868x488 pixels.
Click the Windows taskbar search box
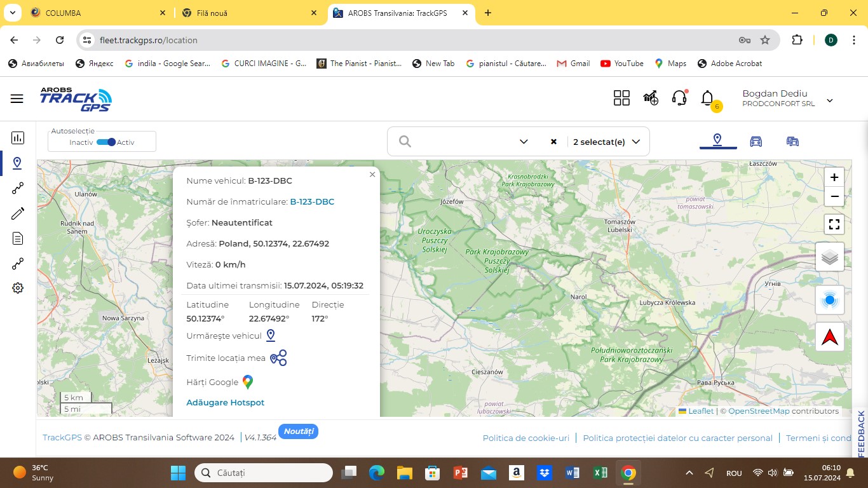264,473
